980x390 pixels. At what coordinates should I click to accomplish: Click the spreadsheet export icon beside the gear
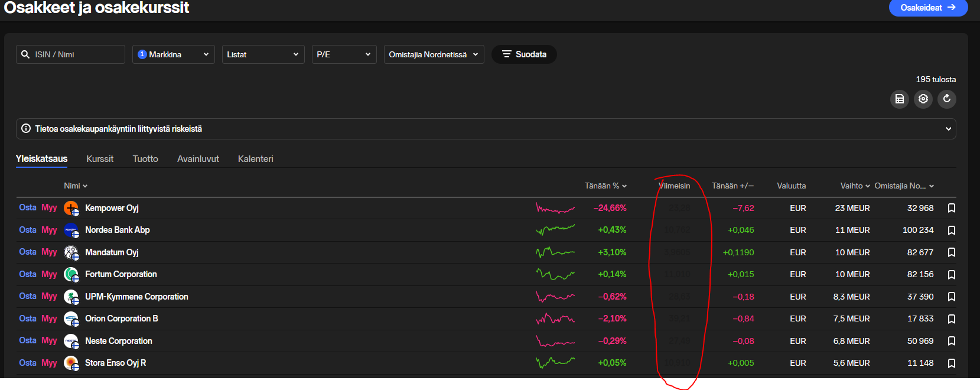tap(899, 99)
